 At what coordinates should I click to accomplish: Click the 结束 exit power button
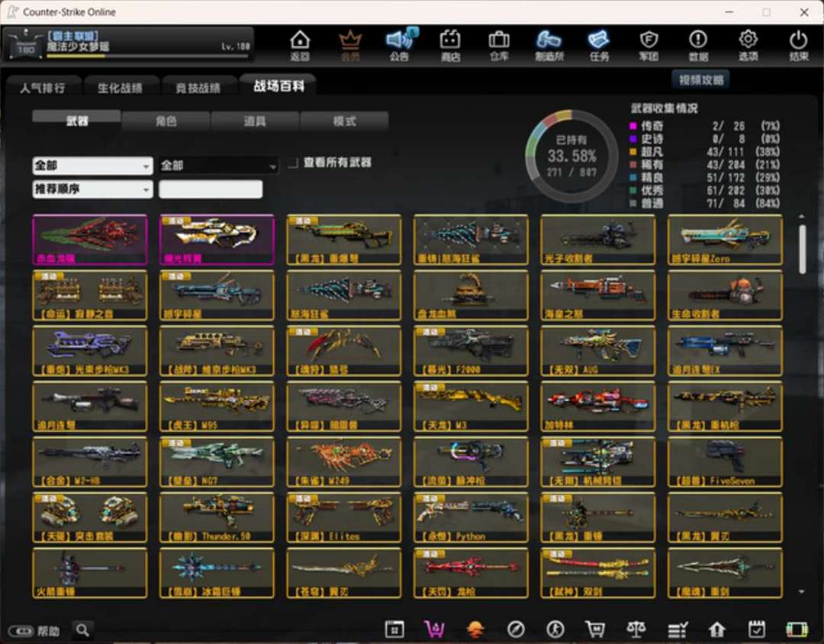[798, 44]
